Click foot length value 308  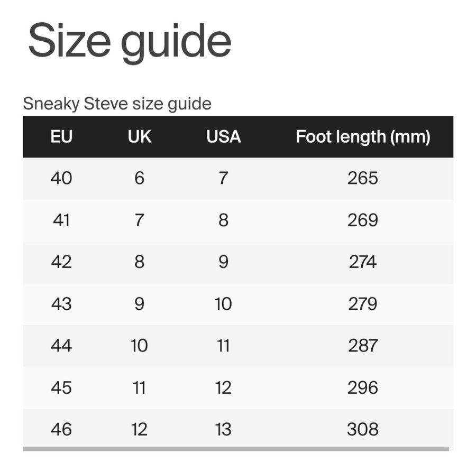pos(363,429)
